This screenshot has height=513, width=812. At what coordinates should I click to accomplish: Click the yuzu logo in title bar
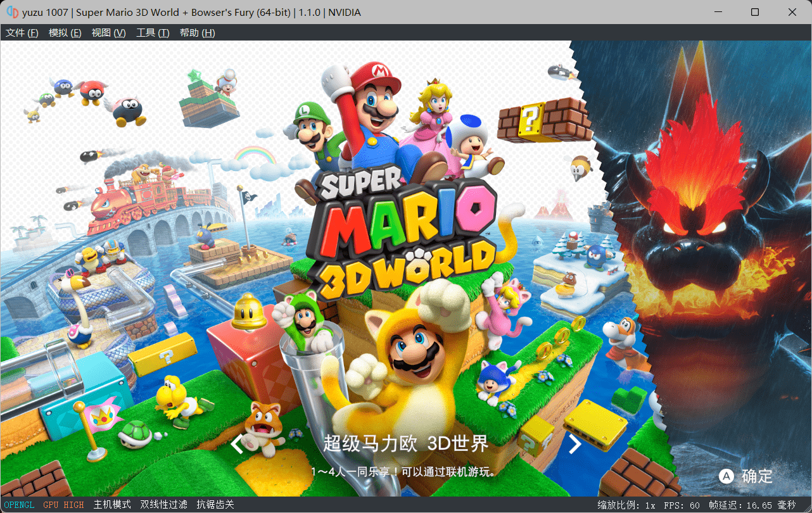click(x=12, y=12)
